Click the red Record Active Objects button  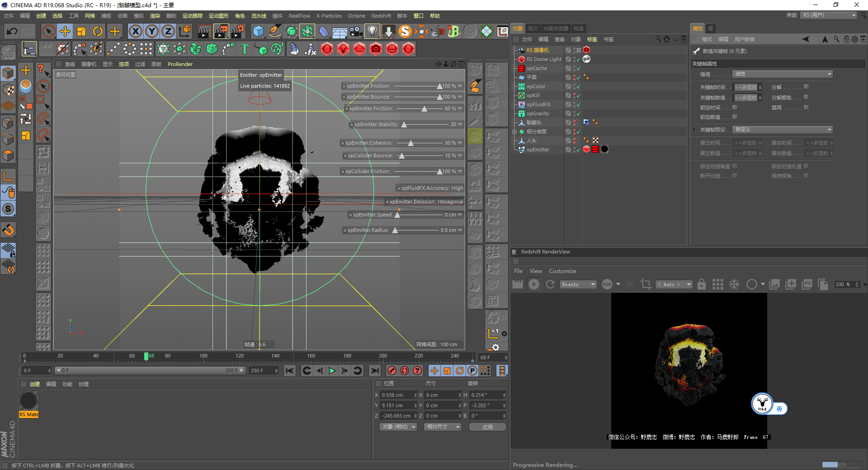point(392,371)
